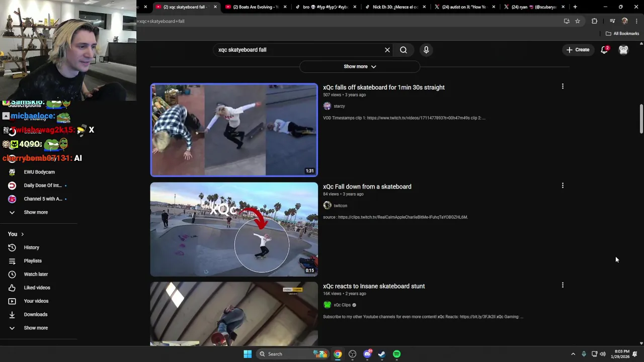Start voice search with microphone icon
The image size is (644, 362).
point(426,50)
